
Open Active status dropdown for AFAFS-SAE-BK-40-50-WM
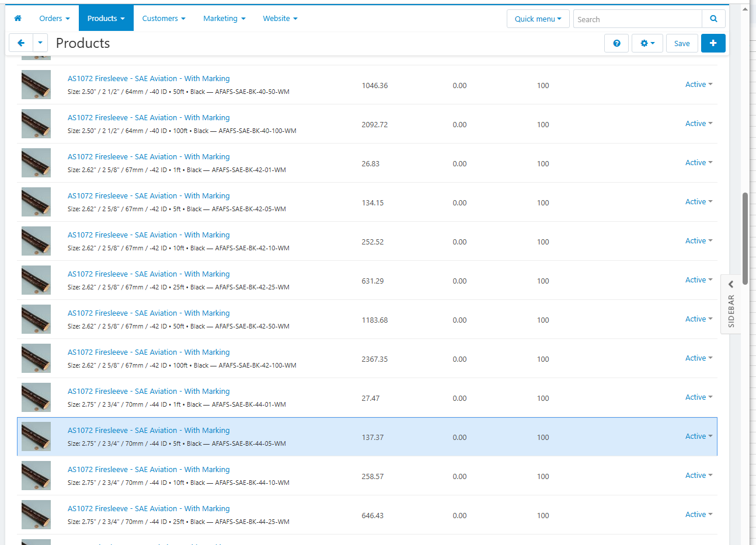point(698,85)
